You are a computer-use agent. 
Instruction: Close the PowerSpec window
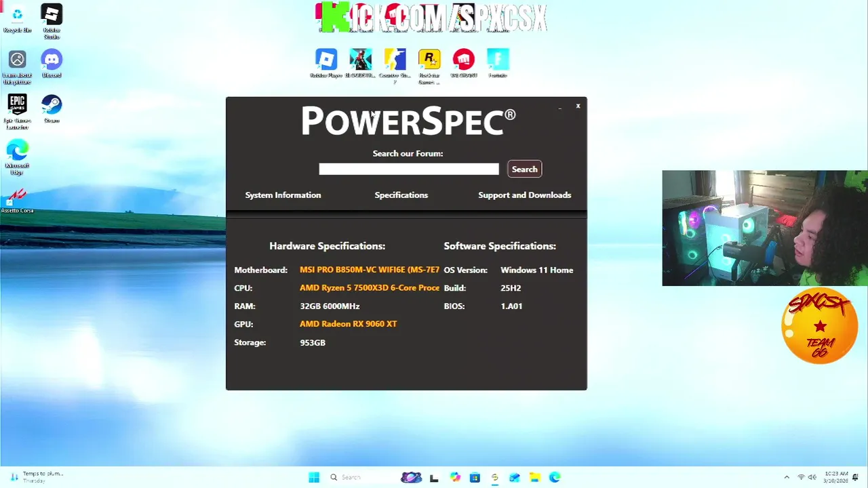[x=578, y=106]
